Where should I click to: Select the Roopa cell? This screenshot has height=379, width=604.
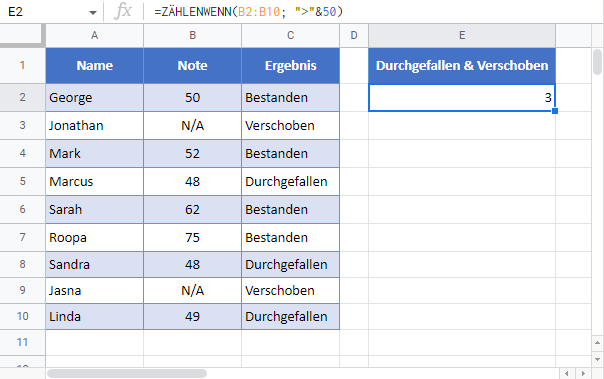94,238
